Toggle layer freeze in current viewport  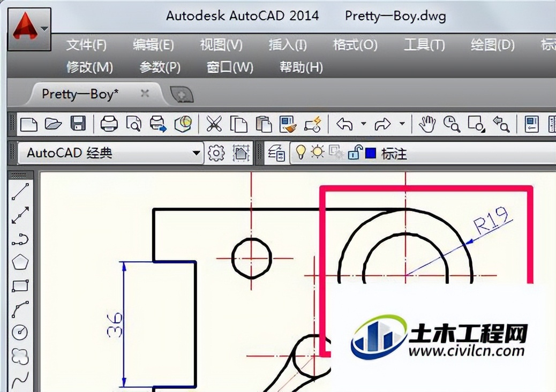336,152
